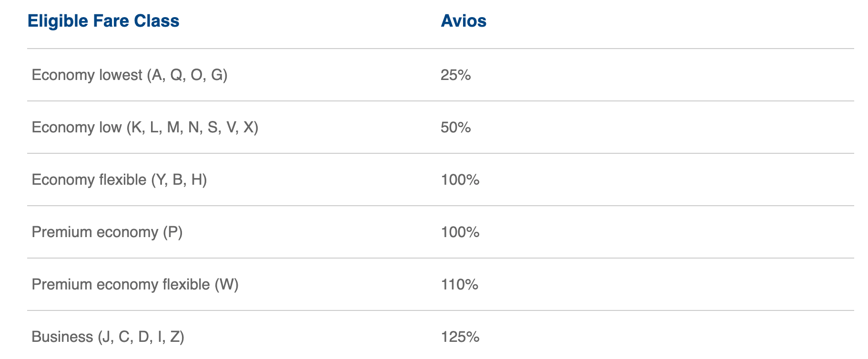Click the 50% Avios value
Screen dimensions: 868x359
pos(455,128)
